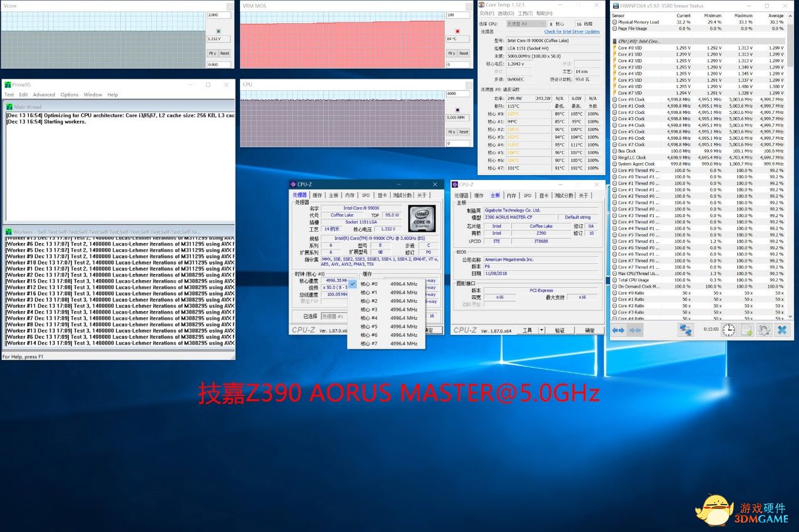Click HWiNFO scroll up arrow
Viewport: 799px width, 532px height.
click(x=790, y=15)
